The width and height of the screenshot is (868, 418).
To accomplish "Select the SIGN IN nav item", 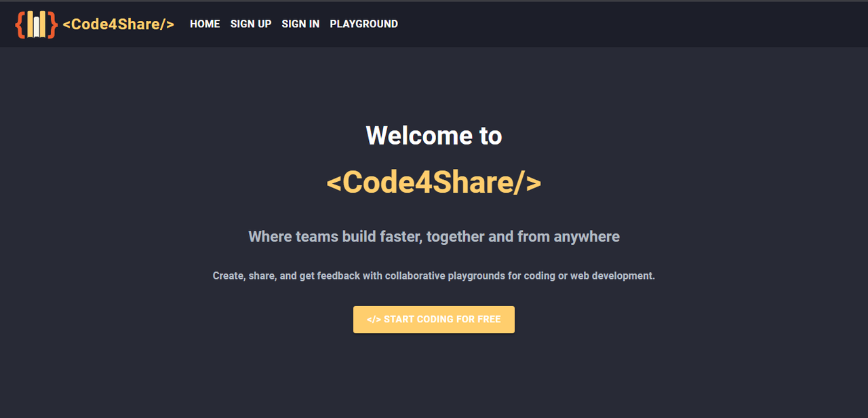I will (x=300, y=24).
